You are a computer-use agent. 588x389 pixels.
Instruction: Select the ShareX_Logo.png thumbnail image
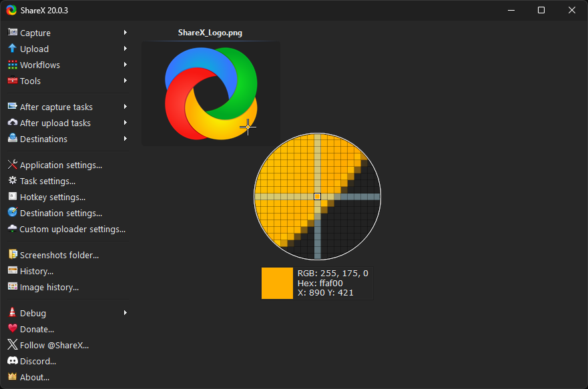click(x=211, y=93)
